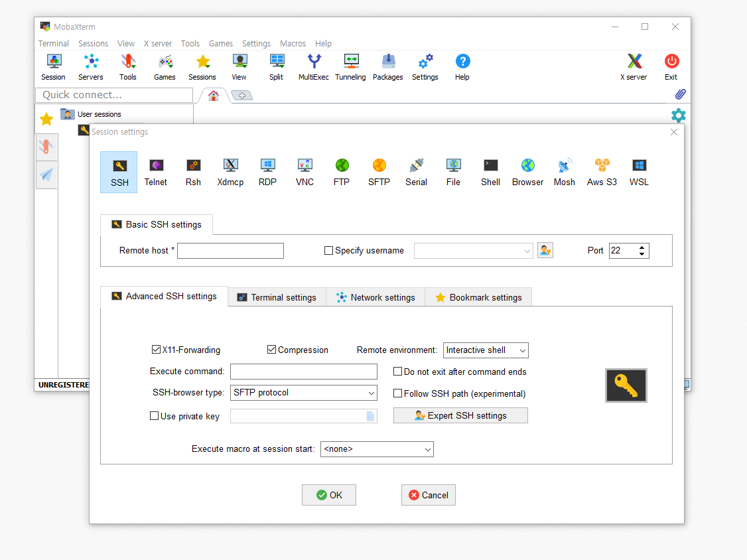The image size is (747, 560).
Task: Choose the Browser session type
Action: click(527, 172)
